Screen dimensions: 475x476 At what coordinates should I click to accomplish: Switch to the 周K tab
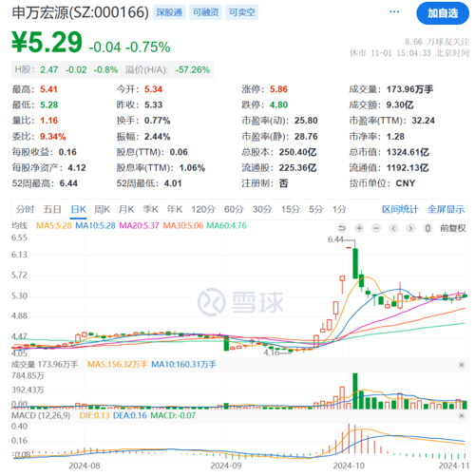coord(102,209)
